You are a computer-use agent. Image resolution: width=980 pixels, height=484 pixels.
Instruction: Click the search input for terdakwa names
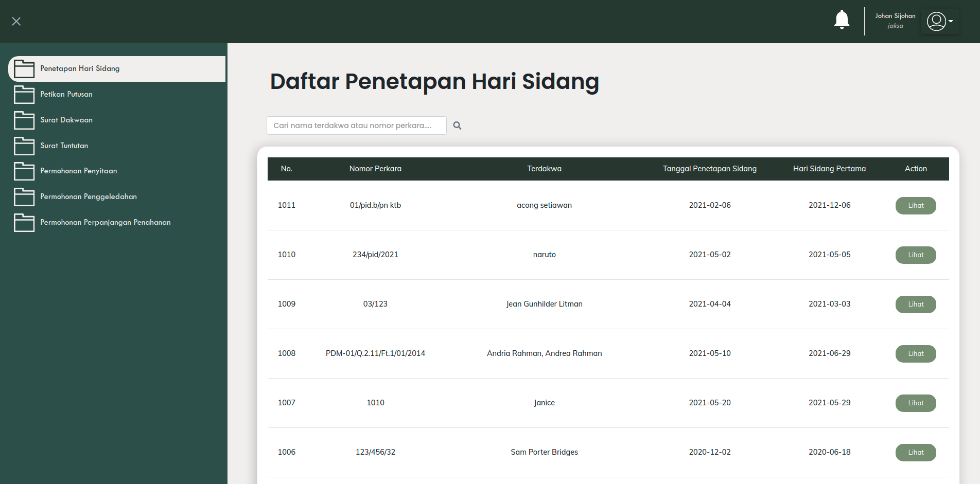coord(355,125)
